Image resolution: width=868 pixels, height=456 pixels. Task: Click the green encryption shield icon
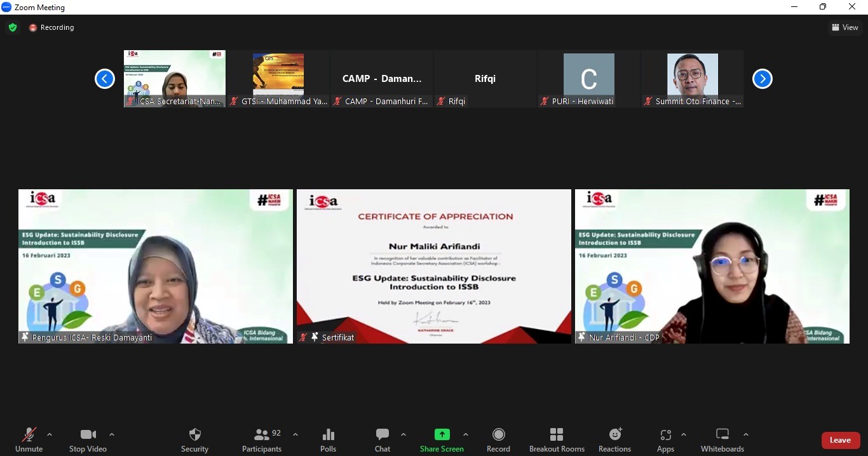13,27
